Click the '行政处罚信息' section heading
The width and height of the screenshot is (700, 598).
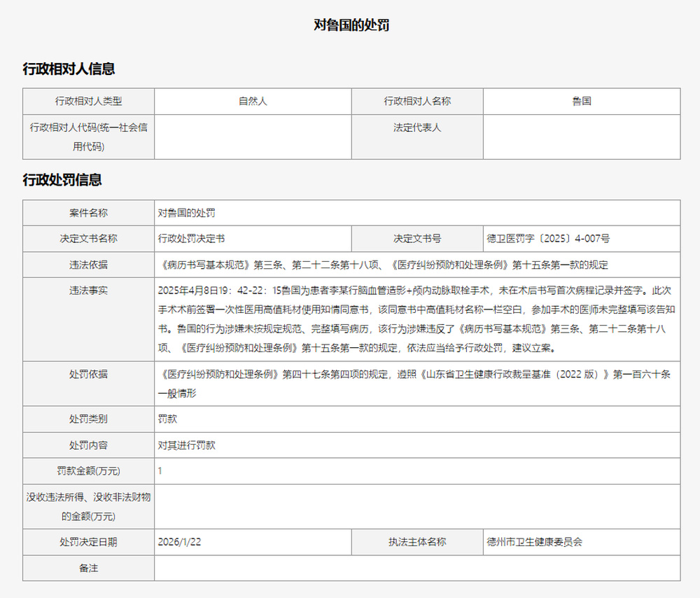pyautogui.click(x=62, y=180)
